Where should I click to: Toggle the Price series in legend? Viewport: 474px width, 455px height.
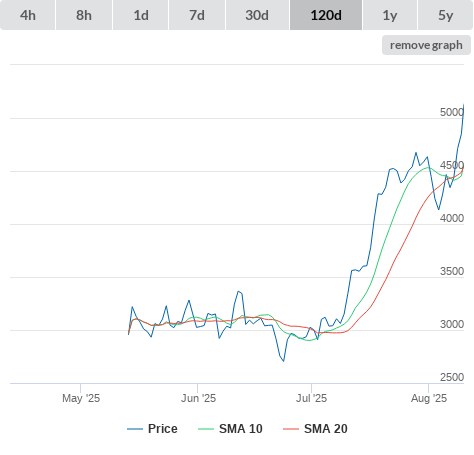coord(163,429)
